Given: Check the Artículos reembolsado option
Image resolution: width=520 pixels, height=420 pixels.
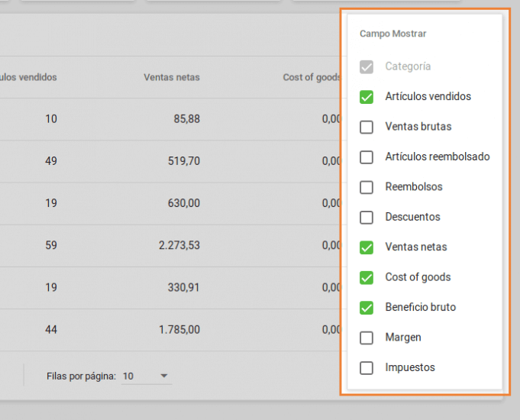Looking at the screenshot, I should (367, 157).
